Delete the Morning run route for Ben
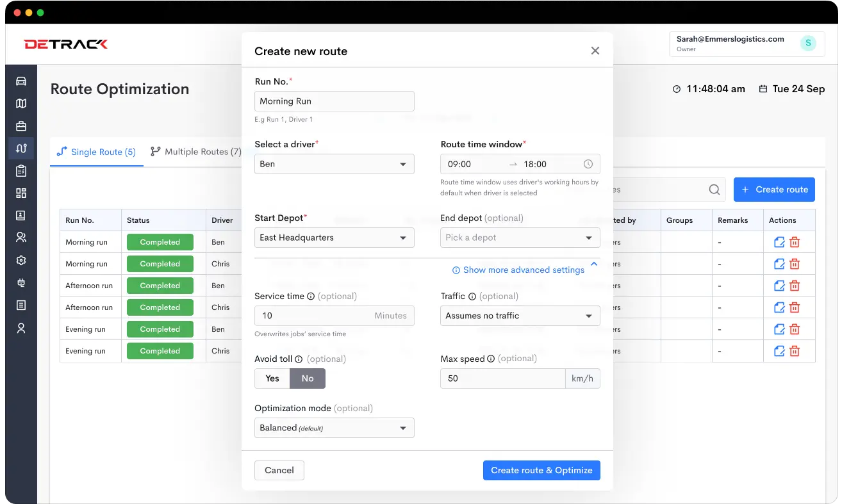Viewport: 842px width, 504px height. pyautogui.click(x=795, y=242)
